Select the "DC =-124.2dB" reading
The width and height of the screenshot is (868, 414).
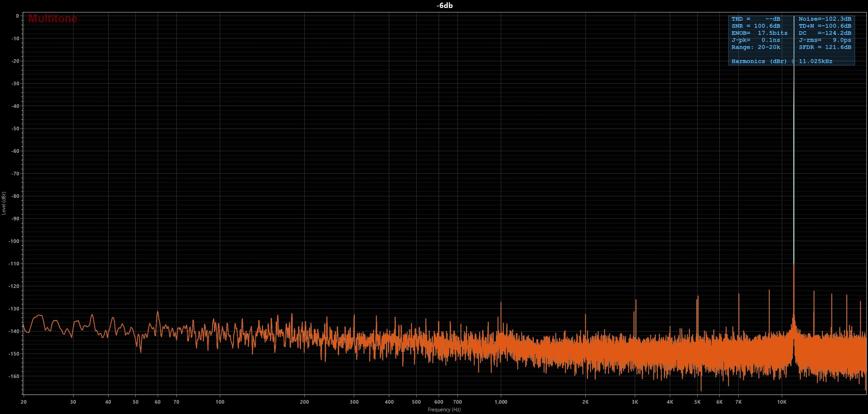pyautogui.click(x=825, y=33)
